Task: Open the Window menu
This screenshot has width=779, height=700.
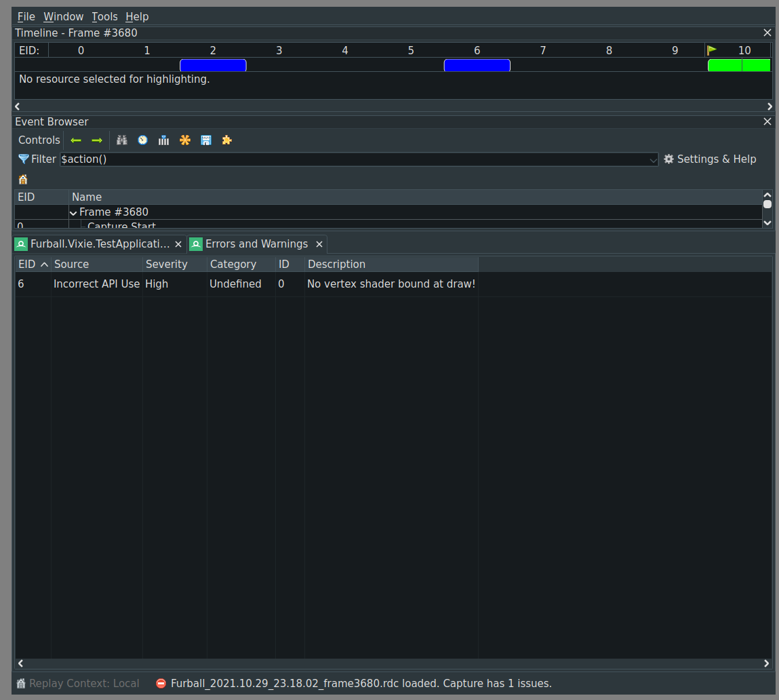Action: 63,17
